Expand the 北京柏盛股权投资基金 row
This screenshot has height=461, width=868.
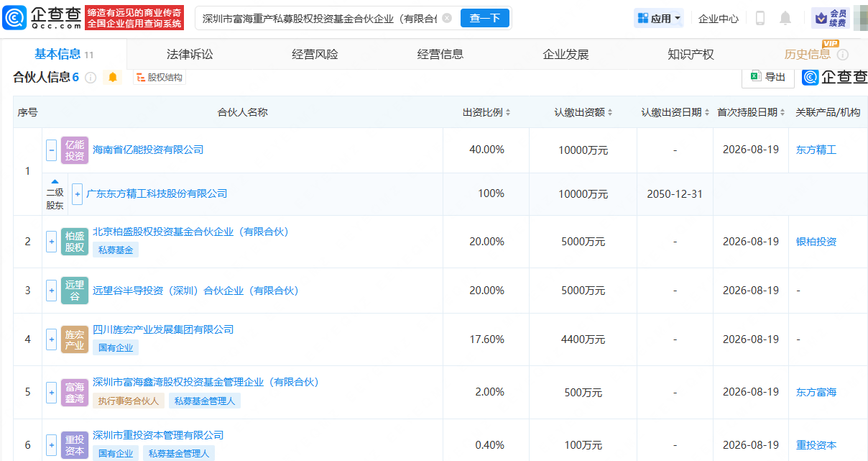pos(51,242)
